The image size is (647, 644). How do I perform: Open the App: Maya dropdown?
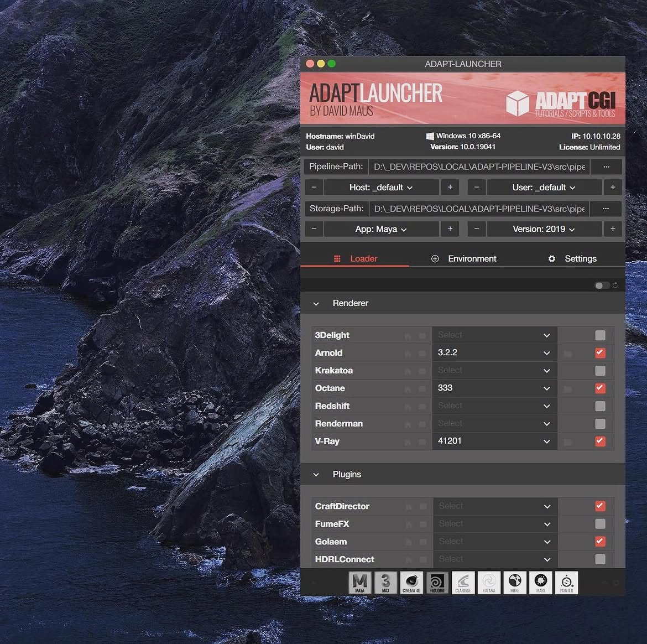[x=381, y=229]
